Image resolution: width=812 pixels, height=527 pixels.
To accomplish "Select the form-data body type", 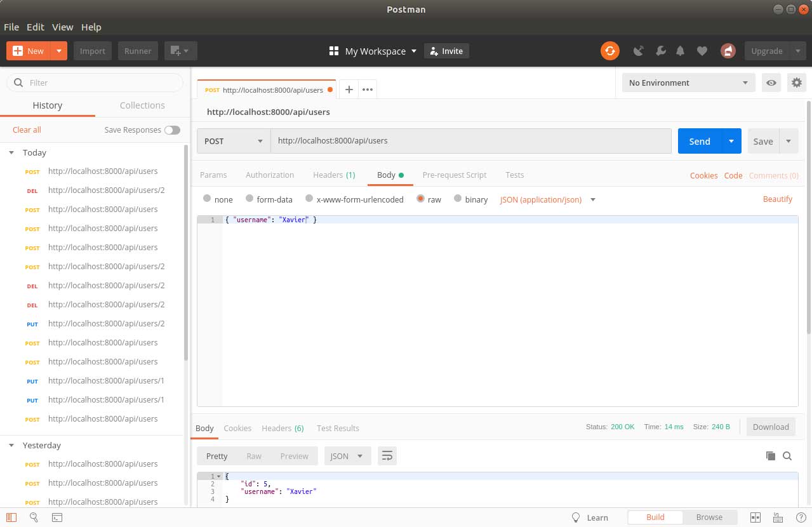I will click(x=269, y=199).
